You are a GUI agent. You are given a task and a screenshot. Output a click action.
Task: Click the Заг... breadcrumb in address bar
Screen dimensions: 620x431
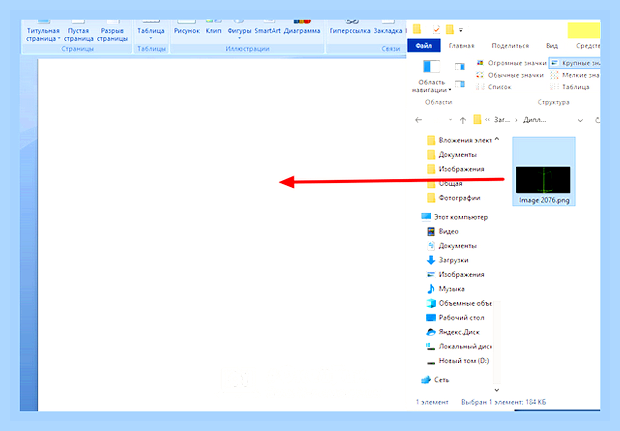502,120
